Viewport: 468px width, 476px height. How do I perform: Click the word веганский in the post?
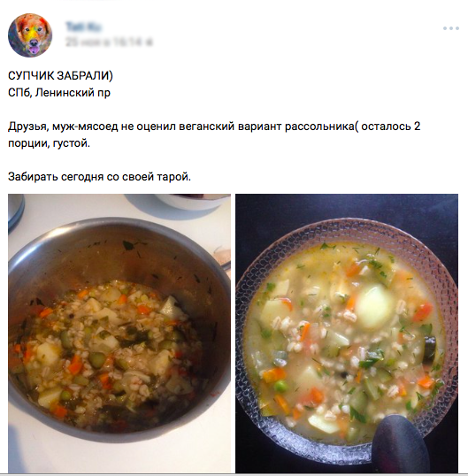click(206, 127)
